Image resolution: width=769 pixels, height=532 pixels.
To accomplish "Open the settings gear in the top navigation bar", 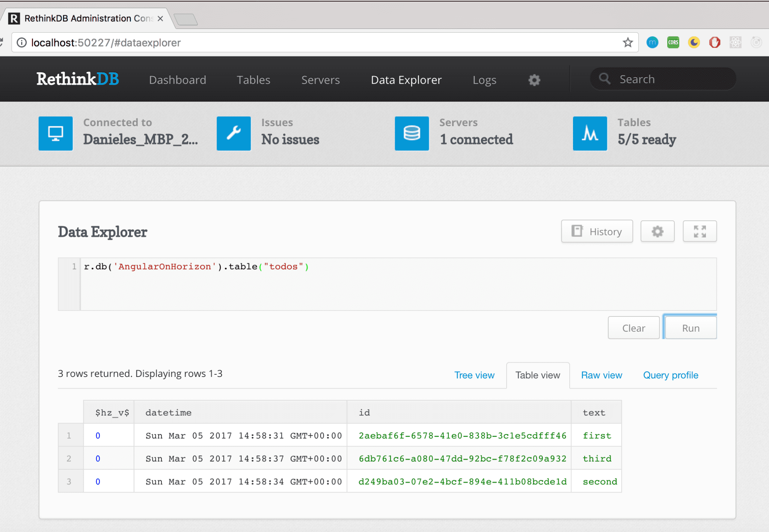I will (x=534, y=80).
